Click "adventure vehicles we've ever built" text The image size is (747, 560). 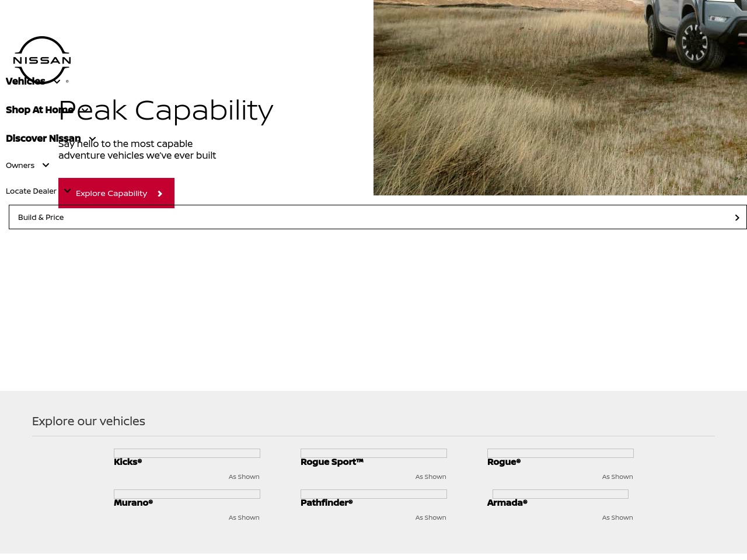[x=137, y=155]
